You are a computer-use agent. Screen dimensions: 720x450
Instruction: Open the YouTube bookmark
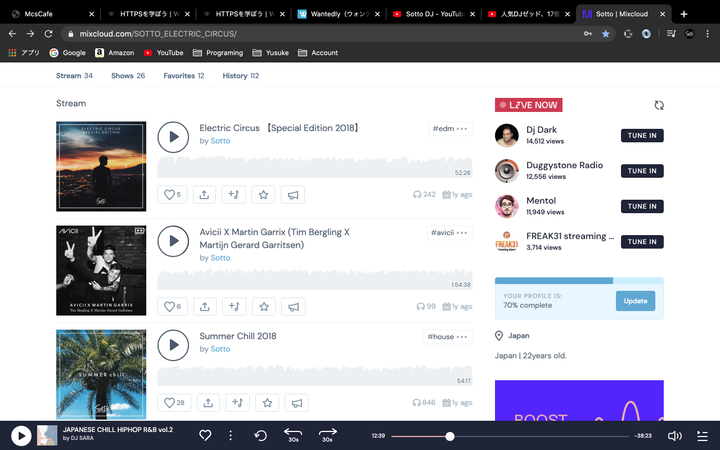(163, 53)
